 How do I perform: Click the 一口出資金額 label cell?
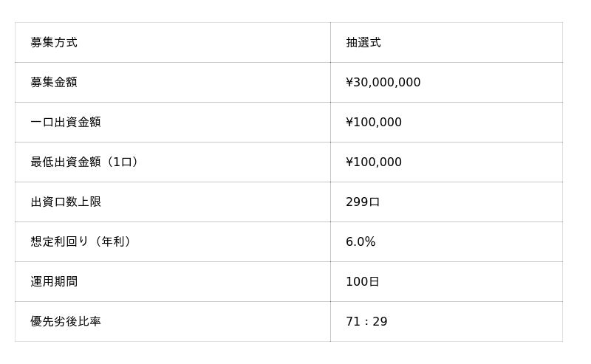click(x=66, y=123)
